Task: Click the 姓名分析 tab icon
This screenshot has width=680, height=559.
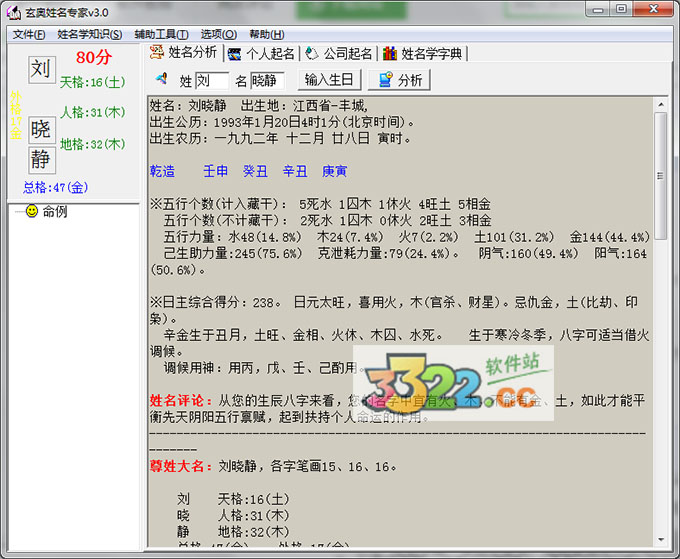Action: [x=157, y=52]
